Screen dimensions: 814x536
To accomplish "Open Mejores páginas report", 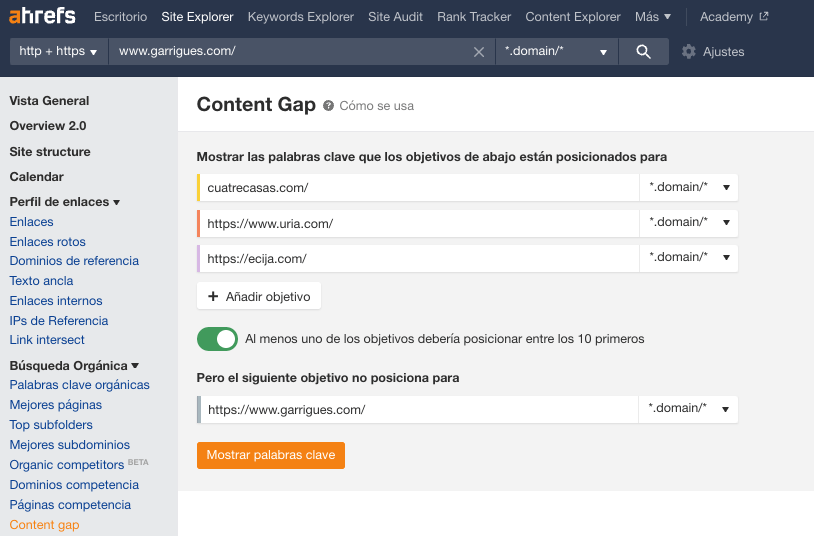I will coord(56,405).
